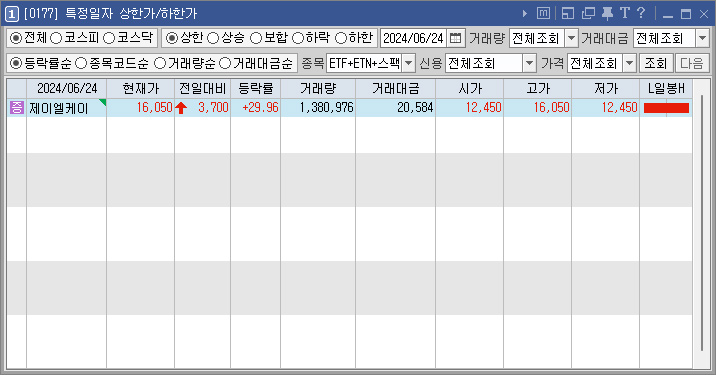Click the 2024/06/24 column header
716x375 pixels.
(x=67, y=89)
